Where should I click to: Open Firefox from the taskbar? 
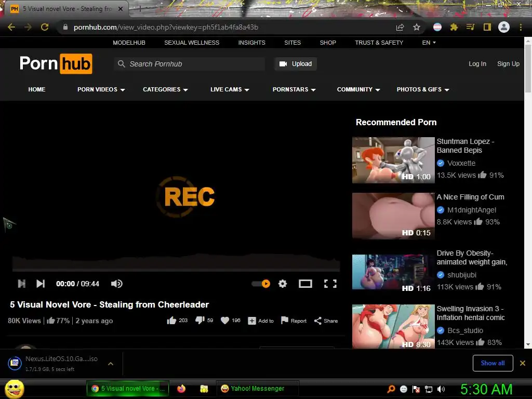point(181,389)
